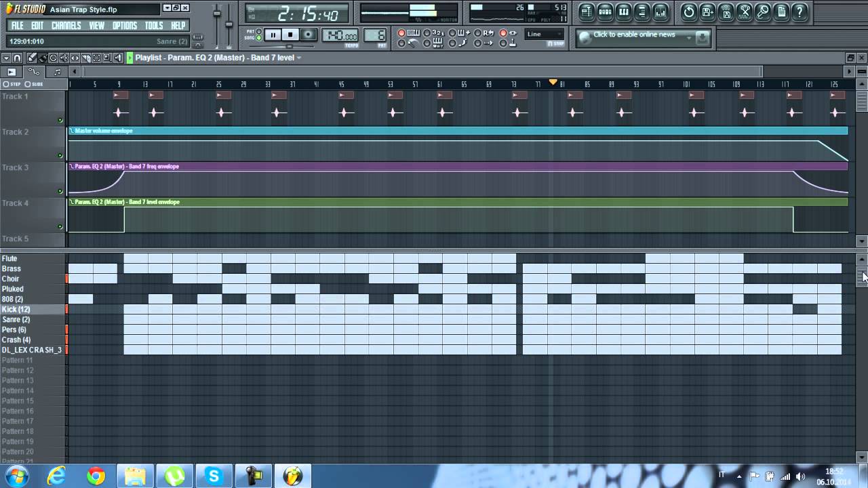Open the Line snap dropdown
The width and height of the screenshot is (868, 488).
point(544,34)
